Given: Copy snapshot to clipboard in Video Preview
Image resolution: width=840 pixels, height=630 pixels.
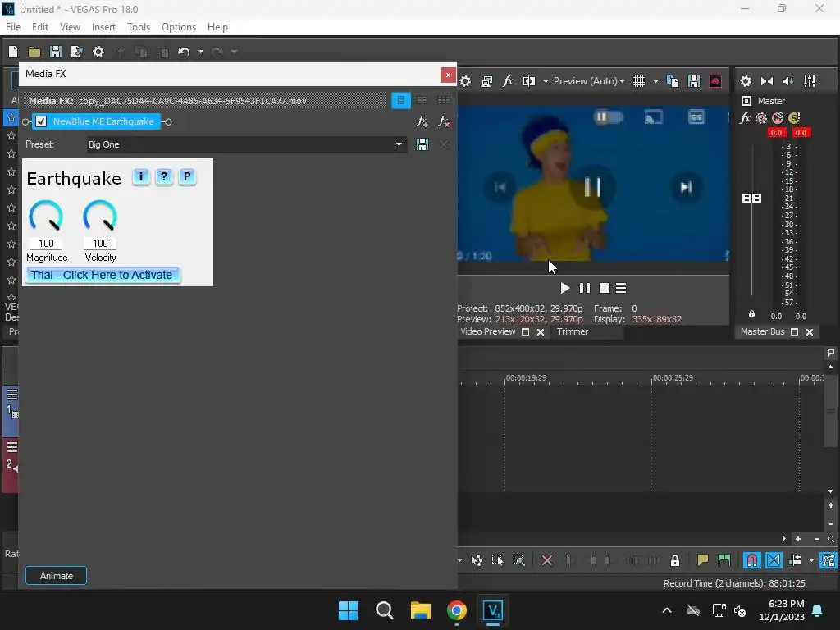Looking at the screenshot, I should (x=673, y=81).
